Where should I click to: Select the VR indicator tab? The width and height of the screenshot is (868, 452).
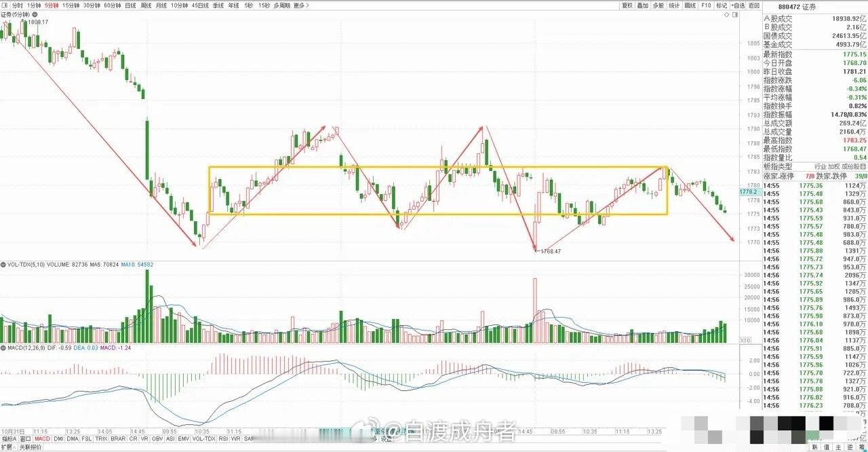[x=144, y=439]
